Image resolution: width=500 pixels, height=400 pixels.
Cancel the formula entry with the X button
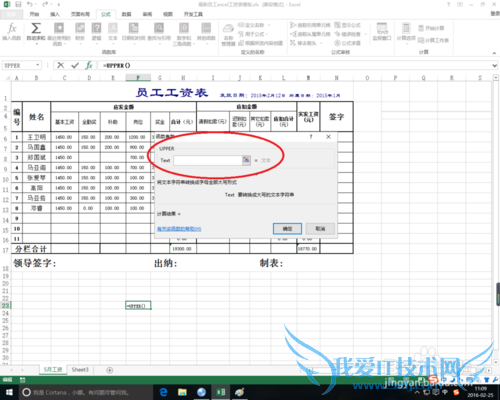60,65
